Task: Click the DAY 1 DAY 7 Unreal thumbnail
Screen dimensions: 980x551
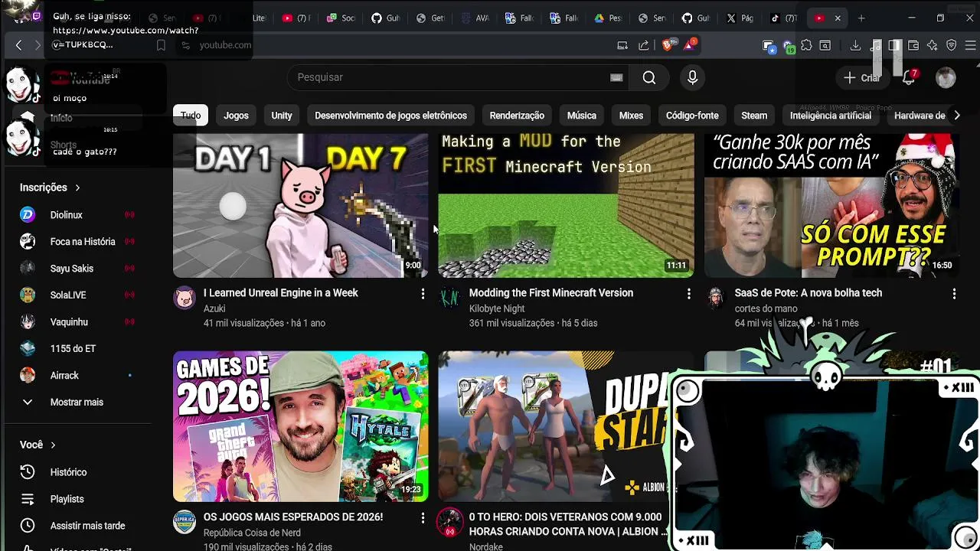Action: tap(300, 205)
